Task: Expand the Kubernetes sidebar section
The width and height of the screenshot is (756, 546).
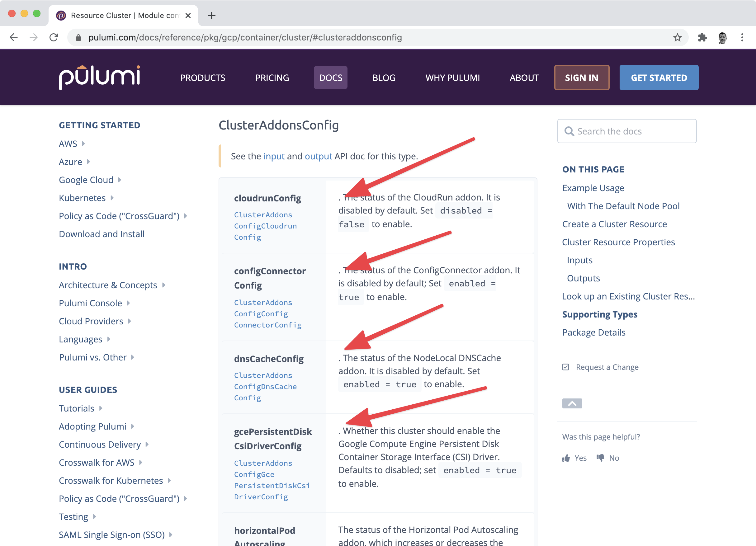Action: pos(112,198)
